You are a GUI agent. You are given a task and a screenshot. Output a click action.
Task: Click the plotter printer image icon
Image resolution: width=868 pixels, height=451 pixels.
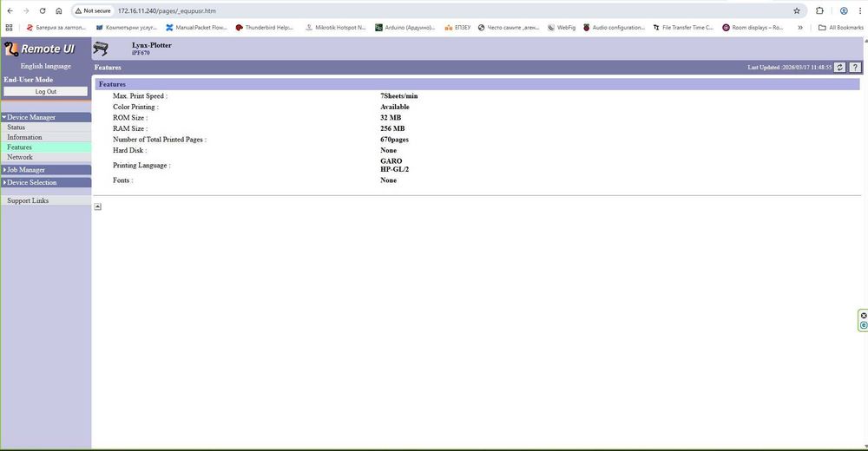101,49
